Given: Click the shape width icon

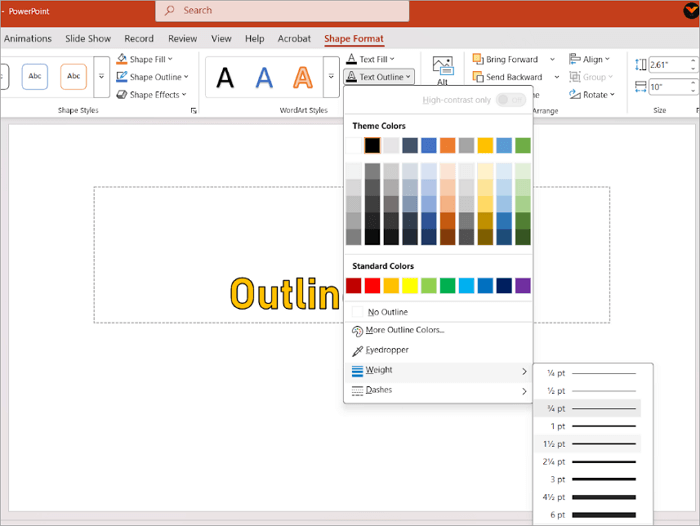Looking at the screenshot, I should (x=641, y=87).
